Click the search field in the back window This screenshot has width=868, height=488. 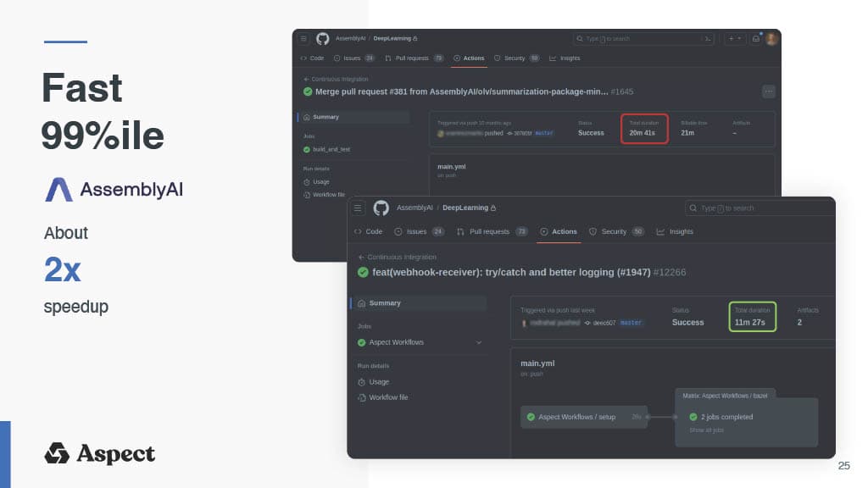[643, 39]
